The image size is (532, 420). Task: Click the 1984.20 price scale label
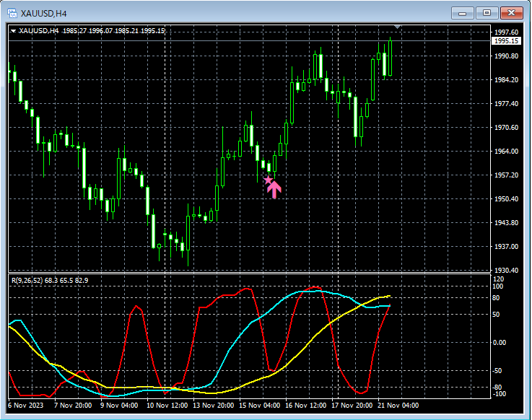pyautogui.click(x=506, y=79)
